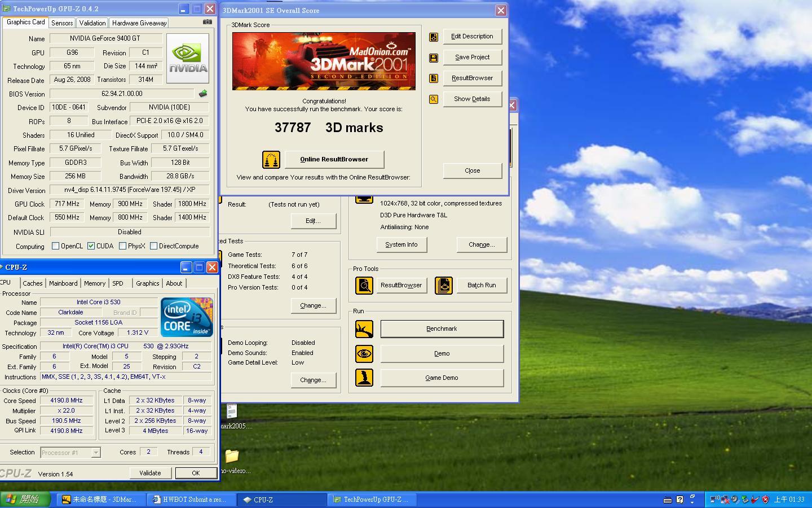
Task: Click the 3DMark2001 banner image
Action: [324, 61]
